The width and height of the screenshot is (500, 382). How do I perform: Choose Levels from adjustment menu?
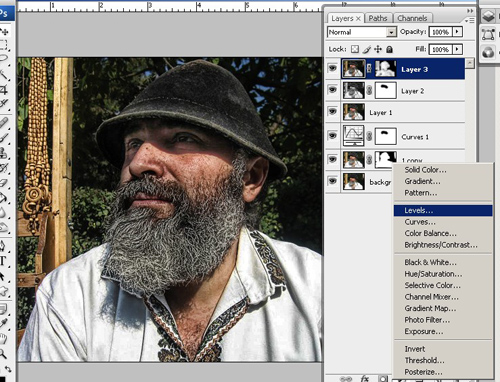[x=443, y=211]
